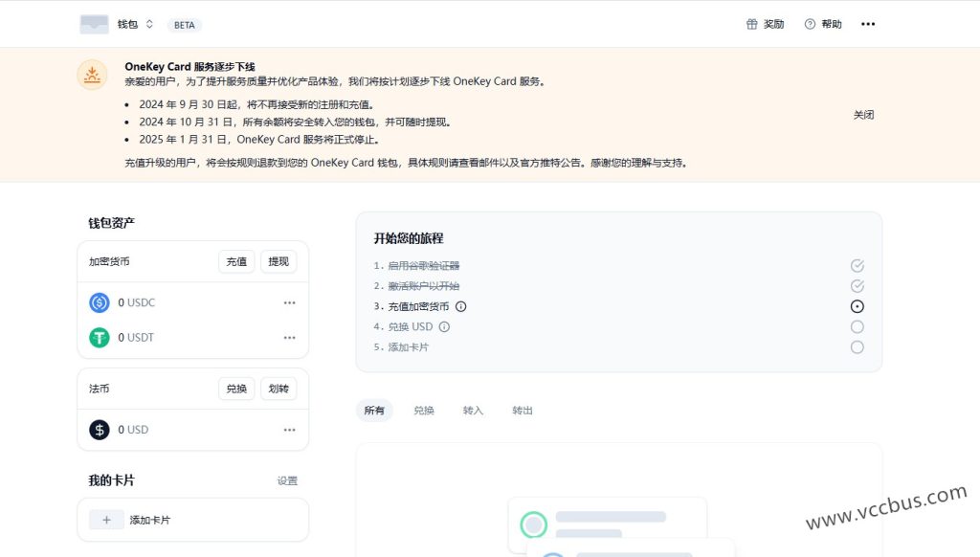Switch to the 转出 transactions tab
The image size is (980, 557).
coord(523,411)
